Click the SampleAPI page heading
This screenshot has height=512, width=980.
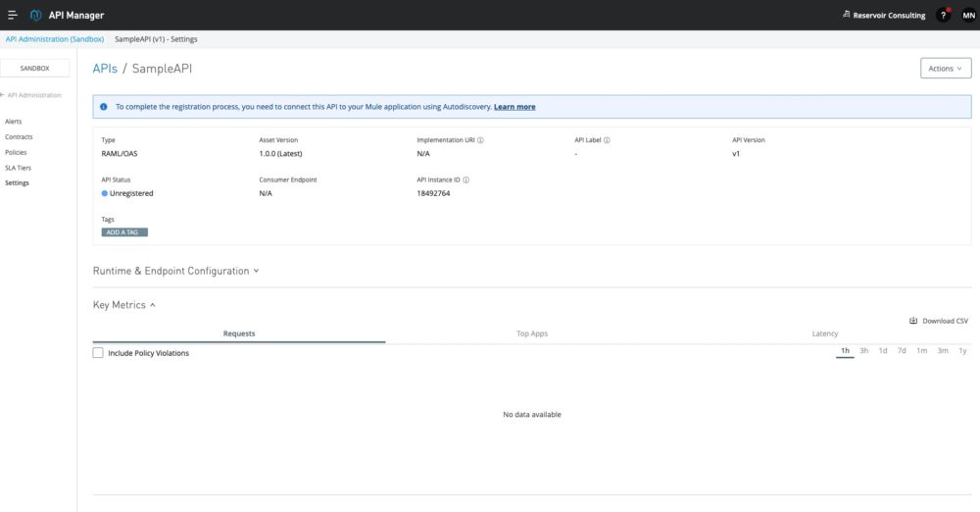[162, 69]
